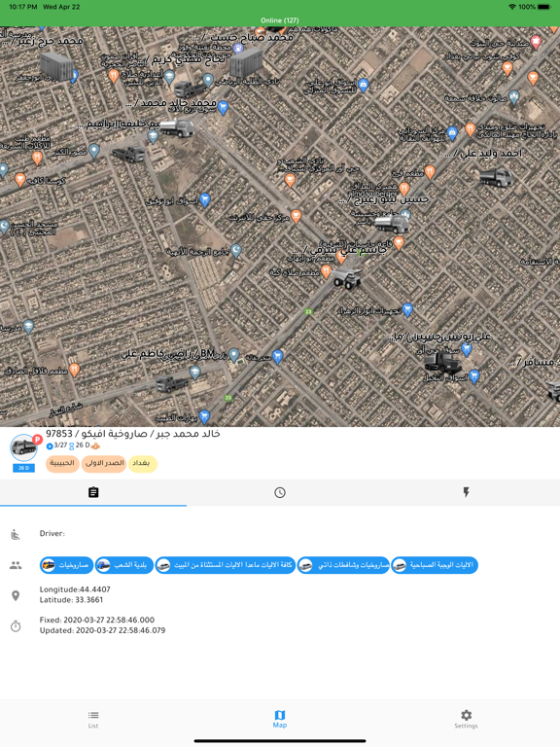Tap the اسواق ابو توفيق shopping cart pin

tap(205, 199)
